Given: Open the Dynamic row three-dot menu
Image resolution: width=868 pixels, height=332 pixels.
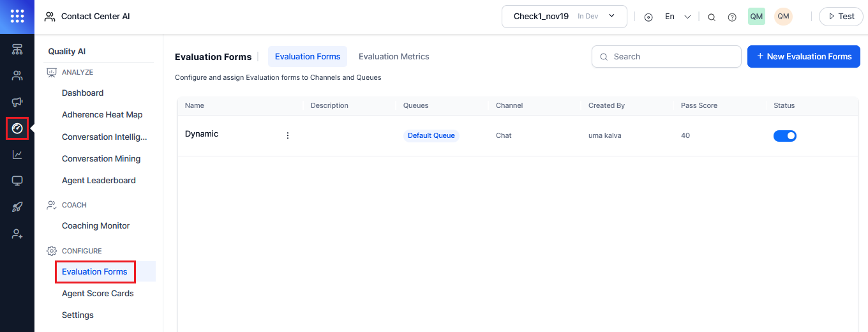Looking at the screenshot, I should [x=288, y=135].
